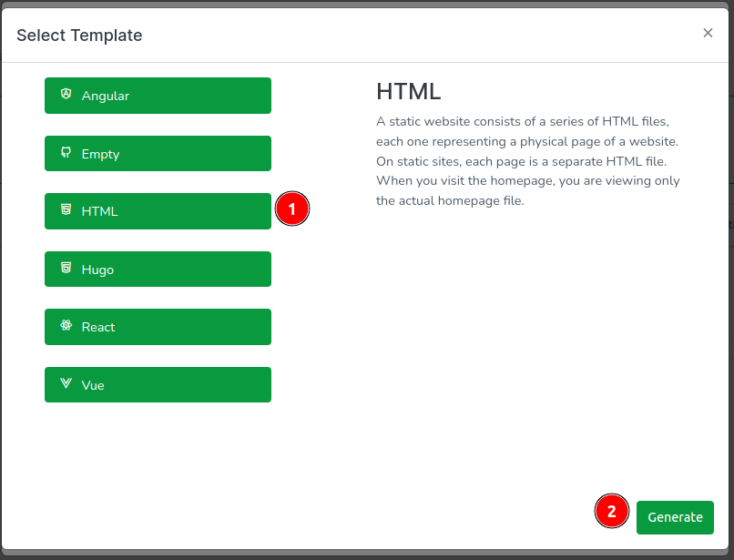Click the red step 2 badge
Screen dimensions: 734x560
coord(612,512)
